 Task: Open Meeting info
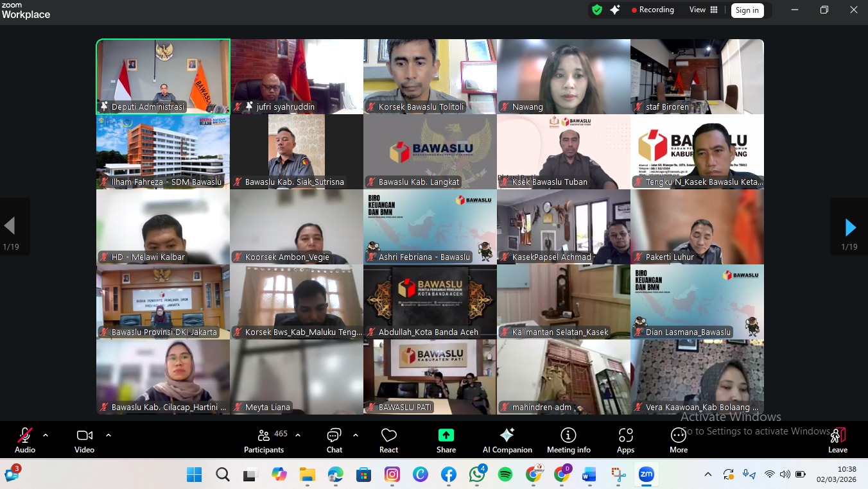pos(568,440)
